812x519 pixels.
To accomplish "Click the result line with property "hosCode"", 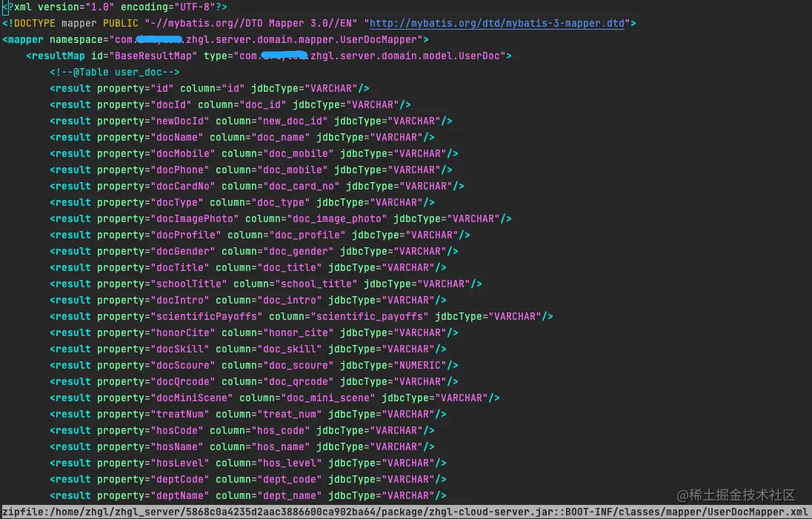I will (x=242, y=431).
